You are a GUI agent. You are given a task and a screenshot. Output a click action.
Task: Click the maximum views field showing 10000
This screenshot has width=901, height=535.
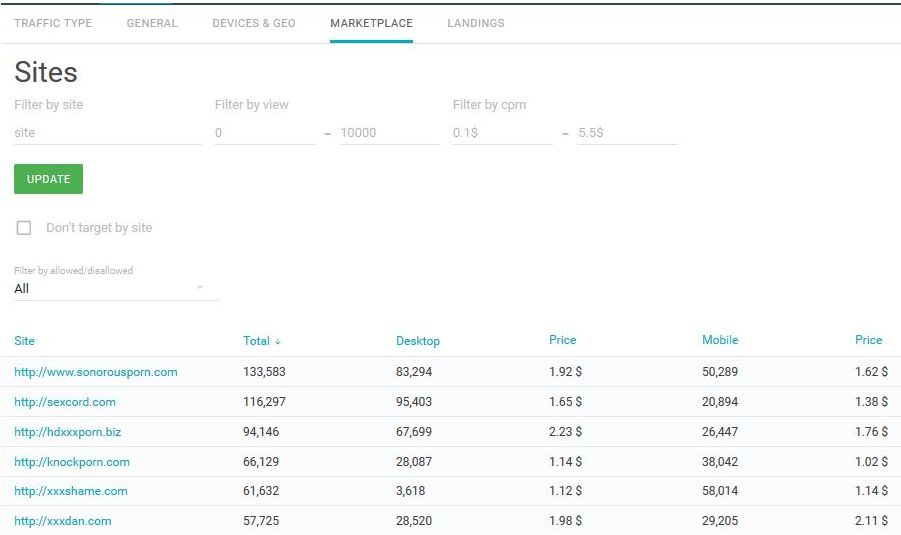390,133
